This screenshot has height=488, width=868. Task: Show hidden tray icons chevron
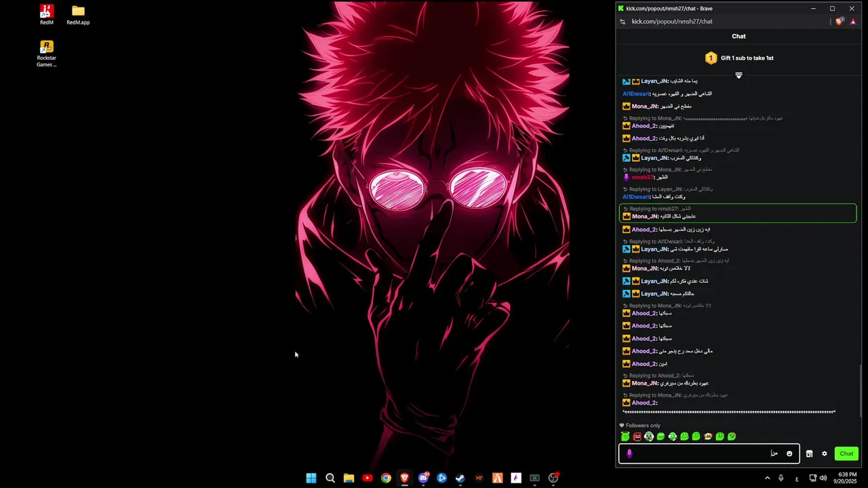click(x=768, y=478)
